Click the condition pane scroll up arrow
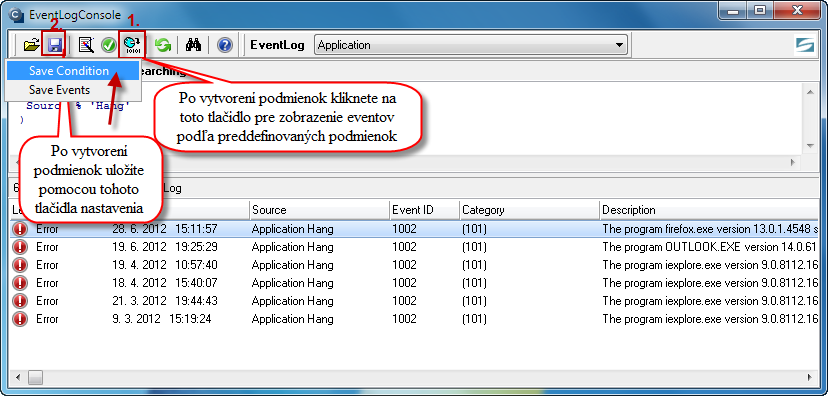Screen dimensions: 828x396 (810, 92)
